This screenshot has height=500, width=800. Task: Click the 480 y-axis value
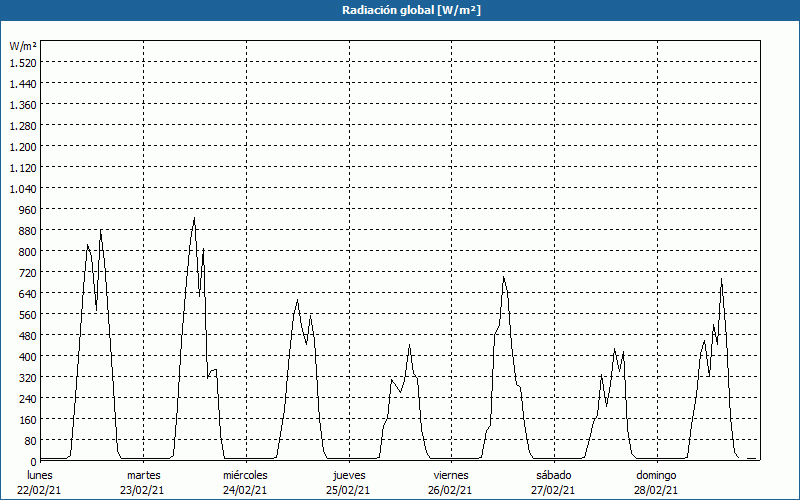28,335
